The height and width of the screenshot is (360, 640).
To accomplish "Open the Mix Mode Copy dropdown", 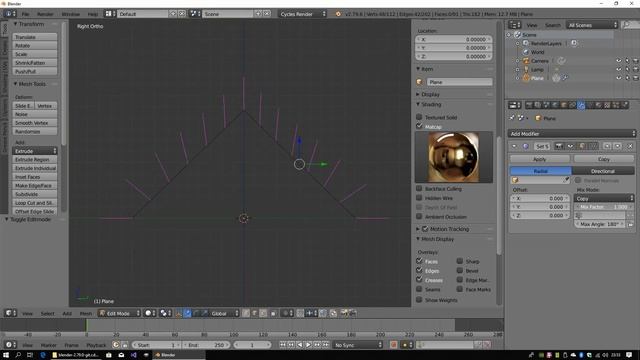I will point(604,198).
